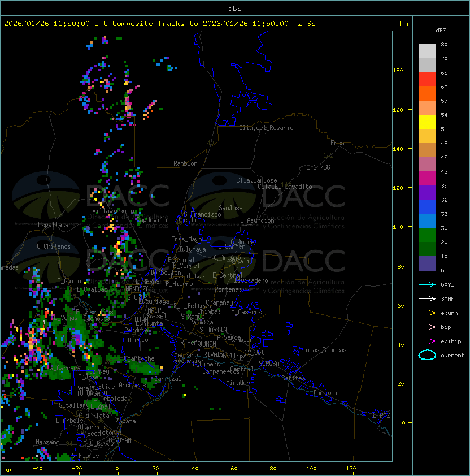This screenshot has width=470, height=476.
Task: Click the 'L_PAZ' place label
Action: tap(381, 416)
